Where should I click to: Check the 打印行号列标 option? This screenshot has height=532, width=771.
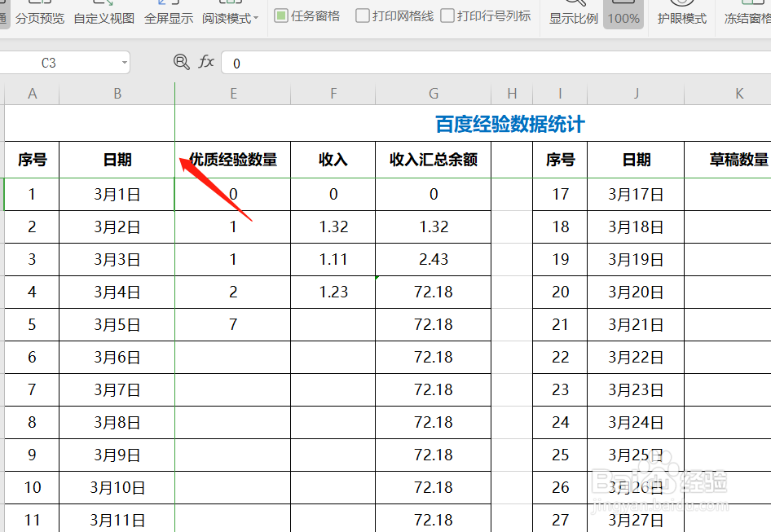447,15
